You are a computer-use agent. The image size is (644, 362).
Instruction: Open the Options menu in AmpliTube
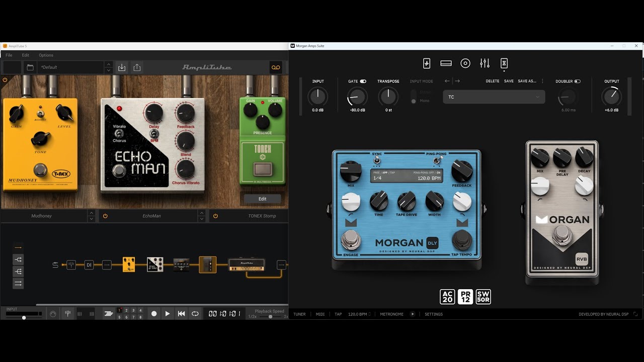(46, 55)
